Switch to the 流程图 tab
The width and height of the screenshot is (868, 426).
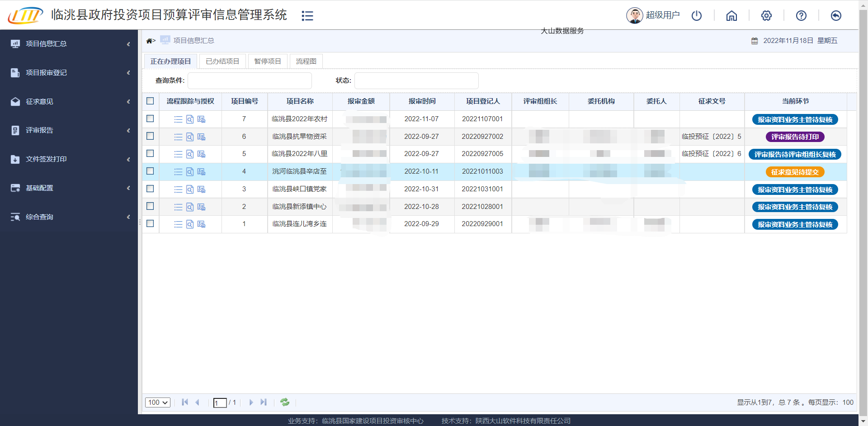[x=306, y=61]
